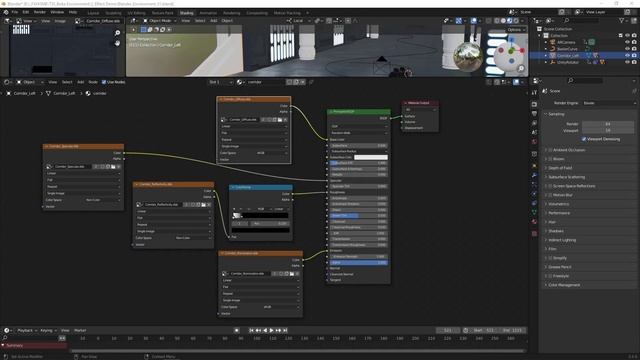This screenshot has height=360, width=640.
Task: Open the timeline Playback popover
Action: tap(27, 330)
